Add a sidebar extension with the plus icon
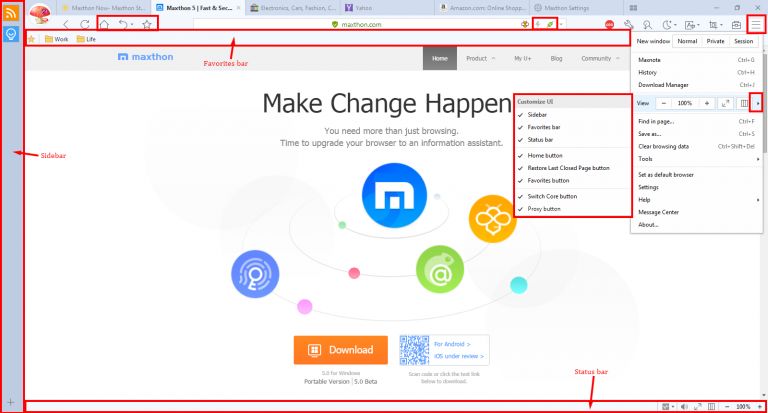768x413 pixels. [11, 403]
